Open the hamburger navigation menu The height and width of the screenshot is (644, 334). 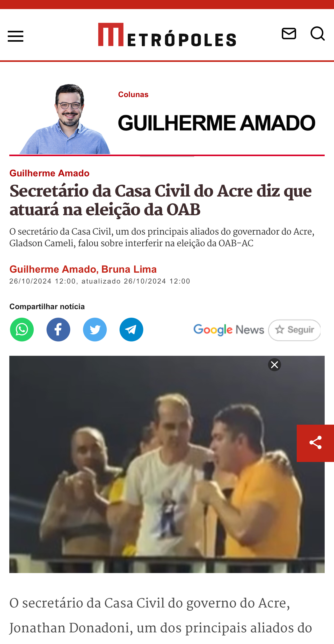16,36
